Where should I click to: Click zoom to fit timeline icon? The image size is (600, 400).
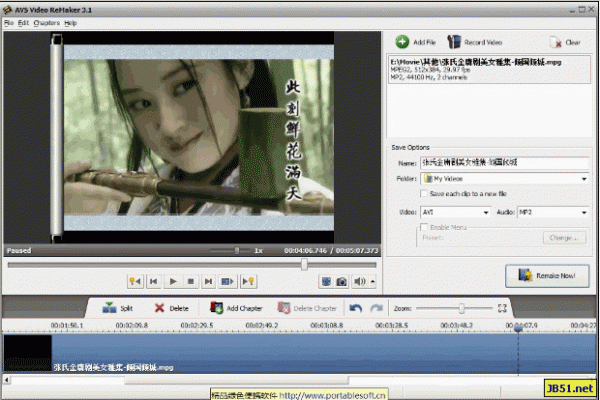502,308
